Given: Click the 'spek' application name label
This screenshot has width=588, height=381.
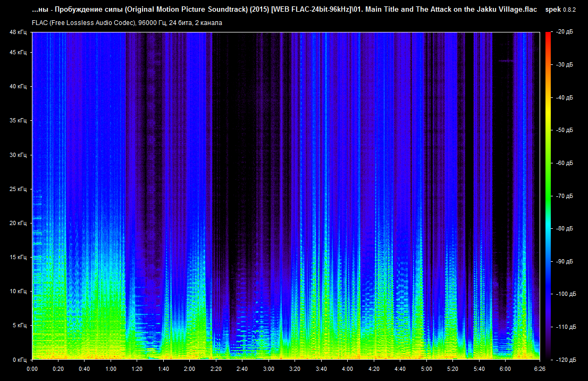Looking at the screenshot, I should pos(553,10).
